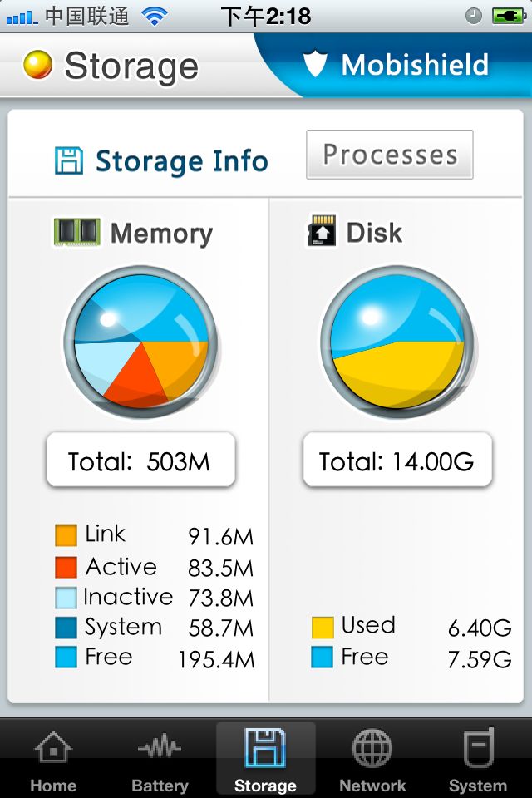Click the orange Link color swatch
Image resolution: width=532 pixels, height=798 pixels.
(66, 535)
